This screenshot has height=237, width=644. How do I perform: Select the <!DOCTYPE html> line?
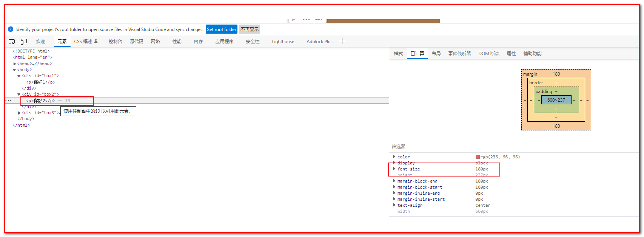pyautogui.click(x=31, y=51)
